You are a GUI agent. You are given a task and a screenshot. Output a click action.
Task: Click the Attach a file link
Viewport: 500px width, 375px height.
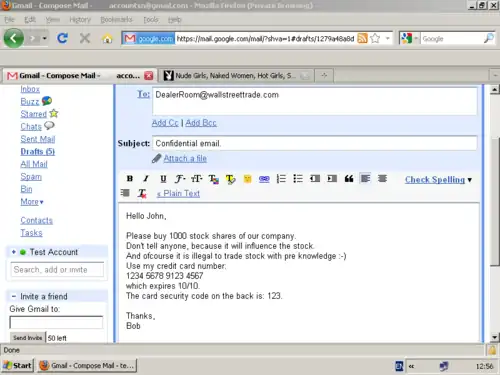coord(185,159)
